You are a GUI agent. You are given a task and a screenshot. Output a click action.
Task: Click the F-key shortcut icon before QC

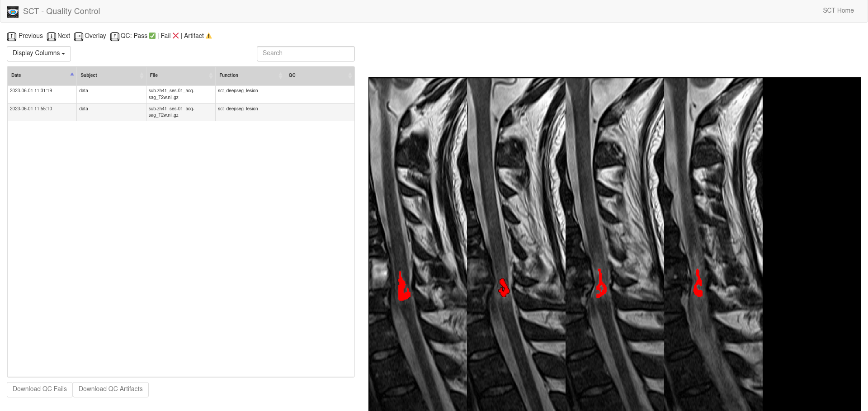click(x=115, y=37)
